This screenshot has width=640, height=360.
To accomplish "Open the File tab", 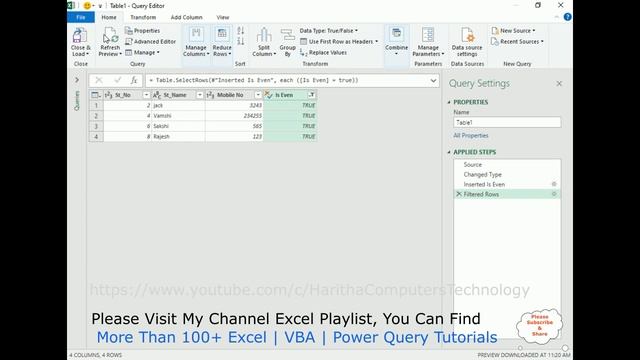I will (x=81, y=17).
